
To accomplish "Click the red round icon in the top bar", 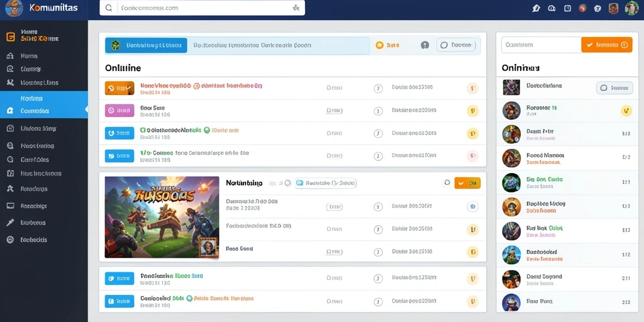I will pyautogui.click(x=582, y=8).
